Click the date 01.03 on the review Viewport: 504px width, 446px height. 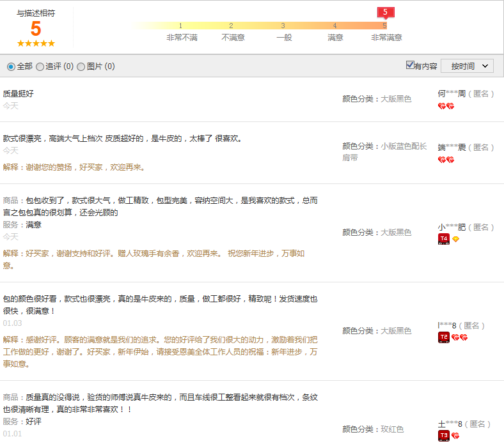[13, 323]
